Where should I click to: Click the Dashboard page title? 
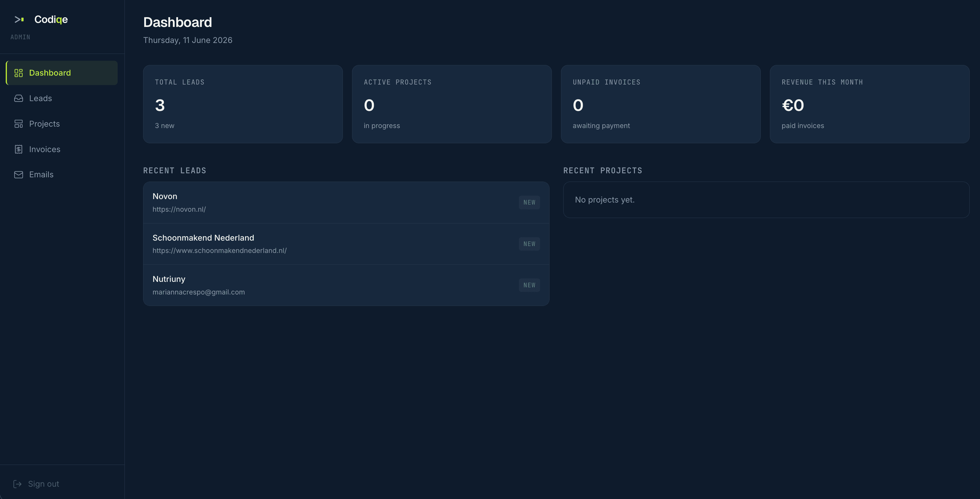tap(178, 22)
